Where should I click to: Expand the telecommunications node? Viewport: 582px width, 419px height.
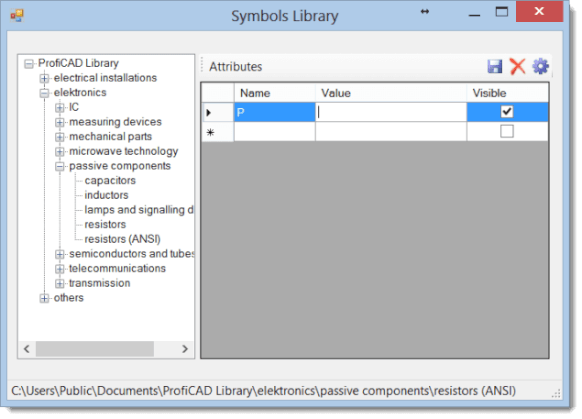pyautogui.click(x=59, y=269)
